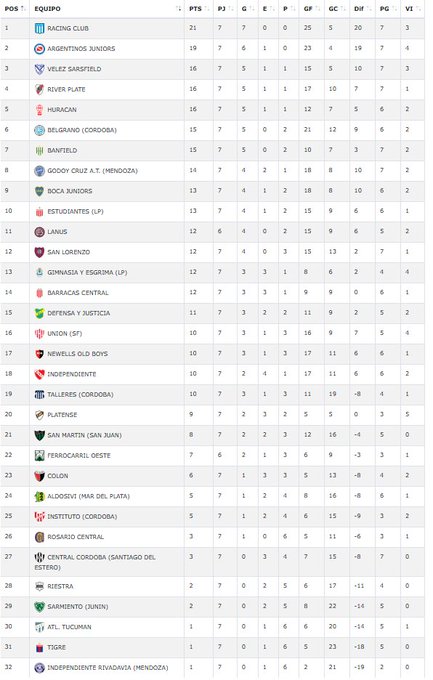Click the Tigre crest icon

point(39,648)
